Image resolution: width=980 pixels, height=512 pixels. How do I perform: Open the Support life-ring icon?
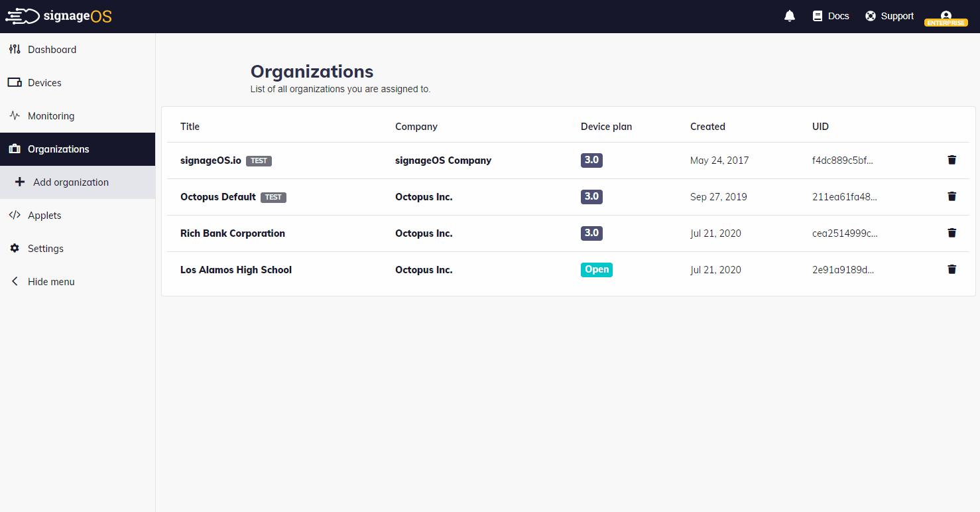pos(871,15)
